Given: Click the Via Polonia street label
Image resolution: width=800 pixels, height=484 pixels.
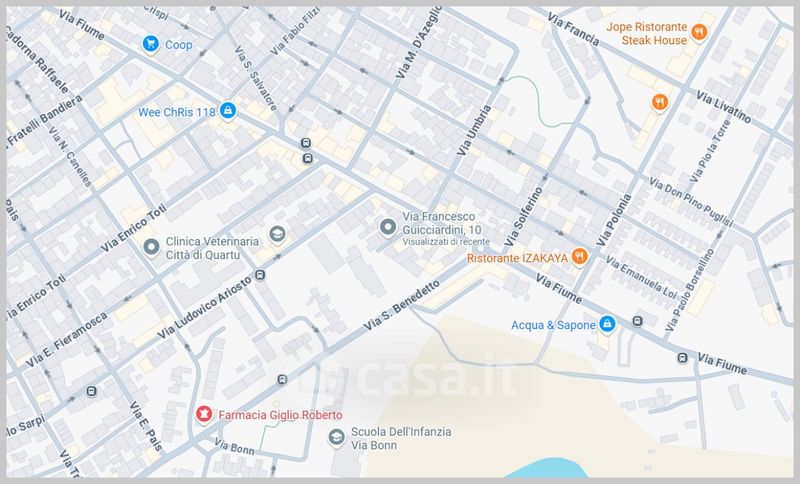Looking at the screenshot, I should (x=614, y=220).
